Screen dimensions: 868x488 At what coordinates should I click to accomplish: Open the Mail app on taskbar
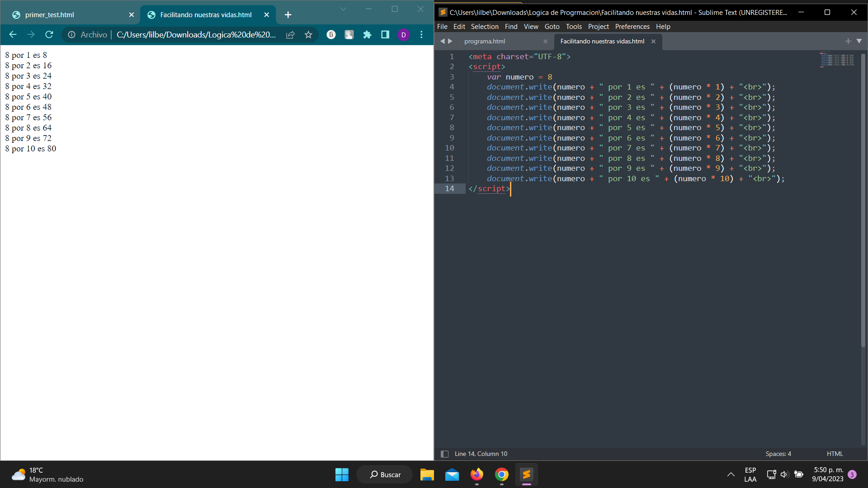click(x=452, y=474)
